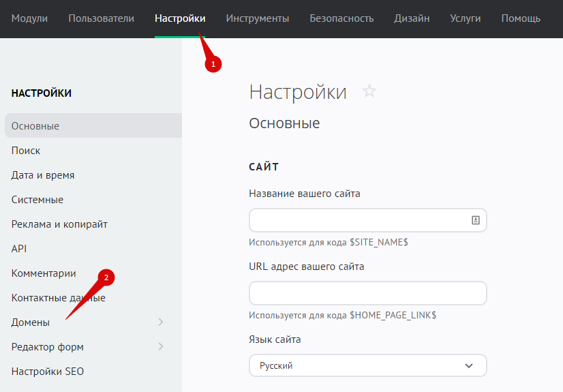Click the favorite star next to Настройки heading
This screenshot has width=563, height=392.
tap(369, 91)
